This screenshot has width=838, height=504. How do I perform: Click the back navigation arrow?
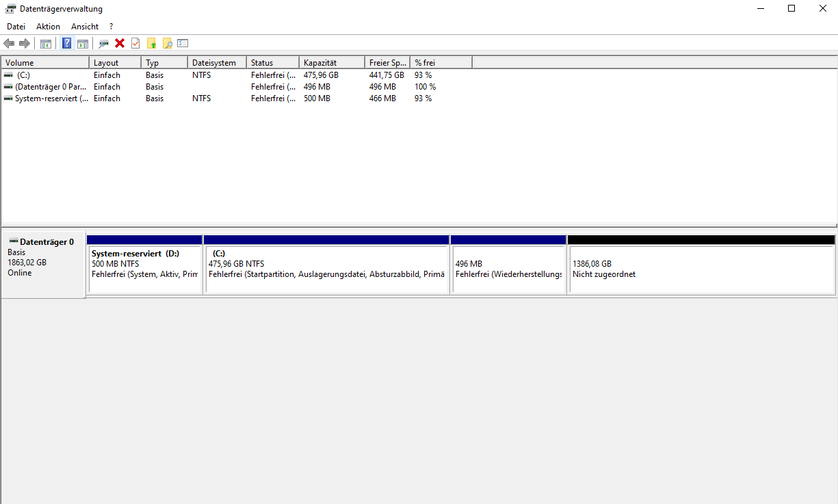point(10,43)
